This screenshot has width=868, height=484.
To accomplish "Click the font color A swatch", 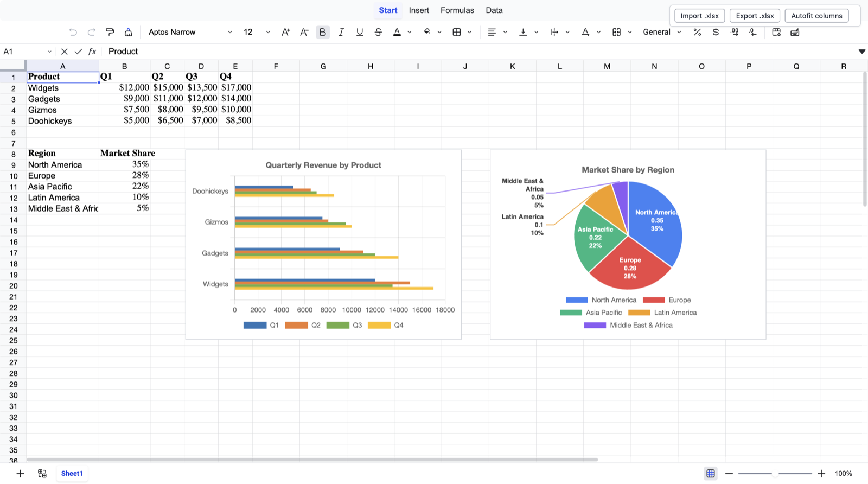I will [x=397, y=32].
